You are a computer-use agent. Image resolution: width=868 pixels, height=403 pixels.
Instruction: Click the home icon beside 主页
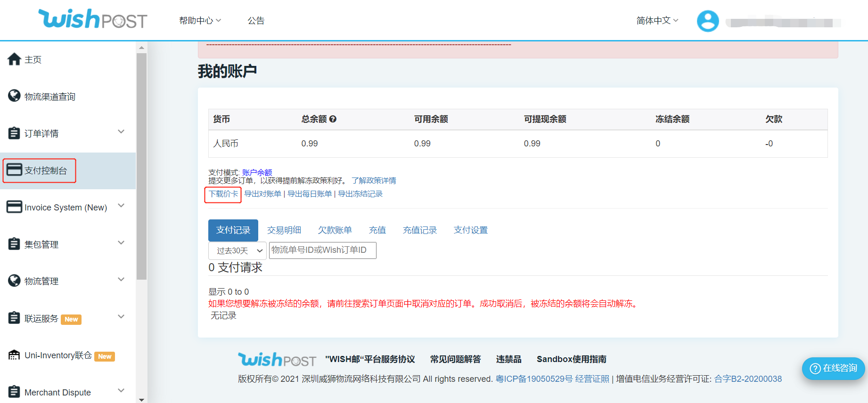[14, 59]
